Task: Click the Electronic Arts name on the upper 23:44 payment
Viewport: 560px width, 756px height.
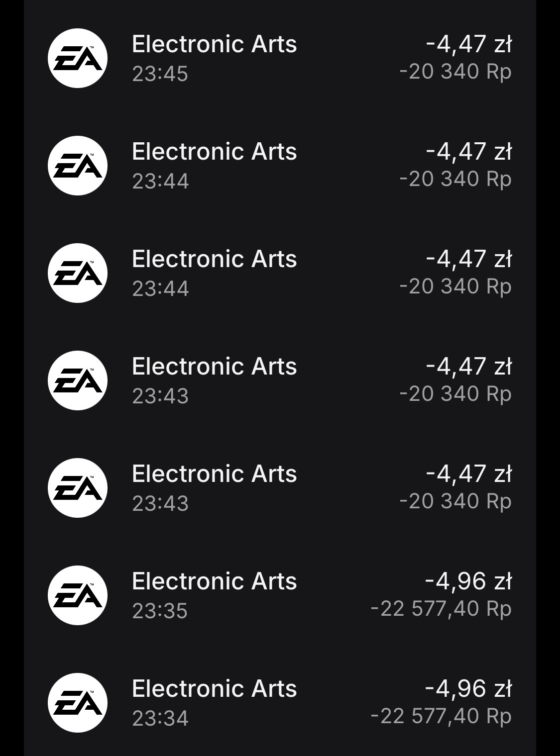Action: click(x=214, y=152)
